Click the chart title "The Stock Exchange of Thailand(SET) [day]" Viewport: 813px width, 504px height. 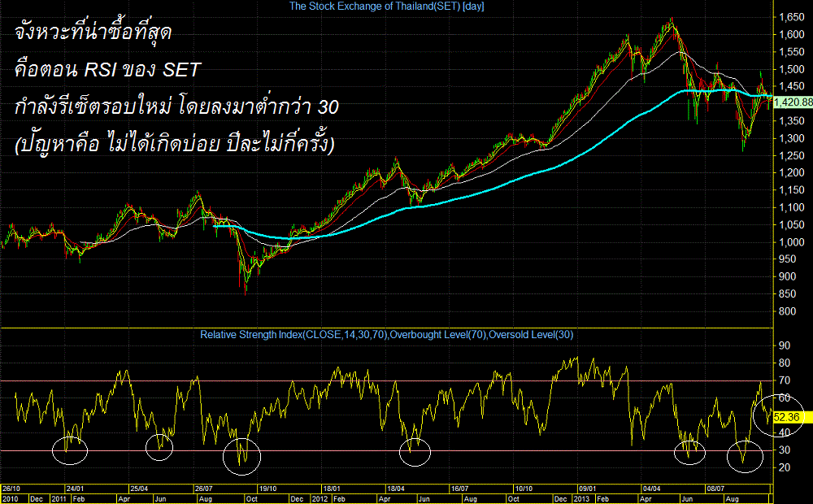[x=386, y=7]
